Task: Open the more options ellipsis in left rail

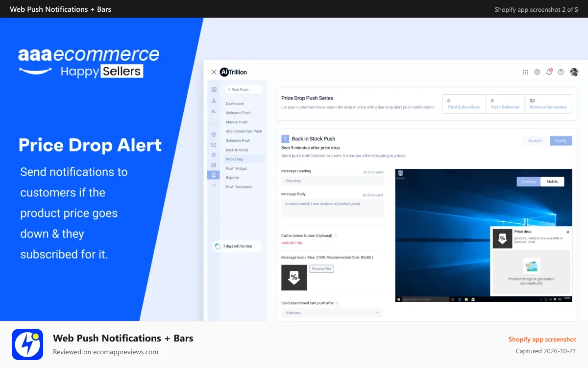Action: 214,185
